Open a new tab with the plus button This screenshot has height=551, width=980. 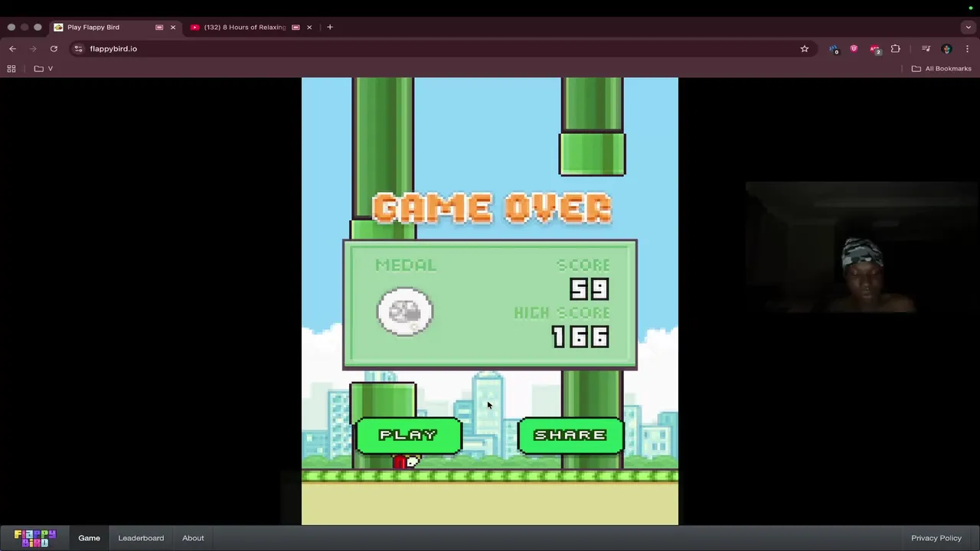click(330, 27)
